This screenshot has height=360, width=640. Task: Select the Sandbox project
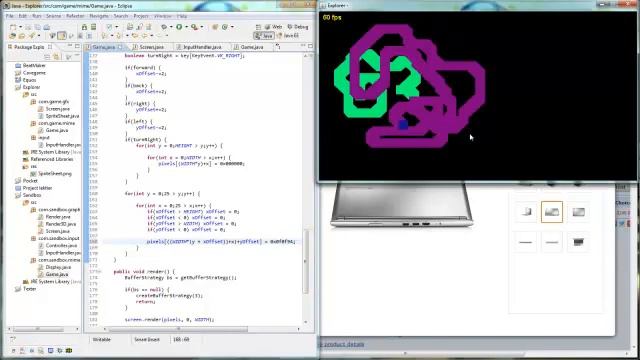(31, 195)
